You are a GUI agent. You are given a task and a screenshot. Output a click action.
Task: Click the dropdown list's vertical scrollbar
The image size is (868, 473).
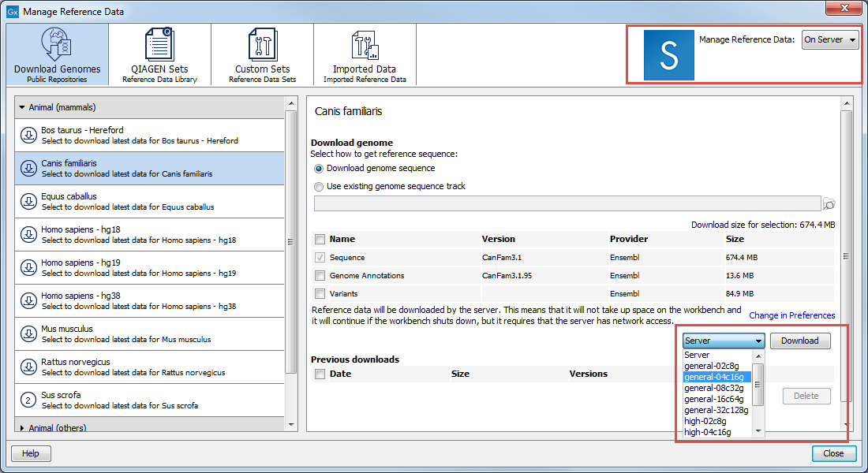(x=758, y=385)
